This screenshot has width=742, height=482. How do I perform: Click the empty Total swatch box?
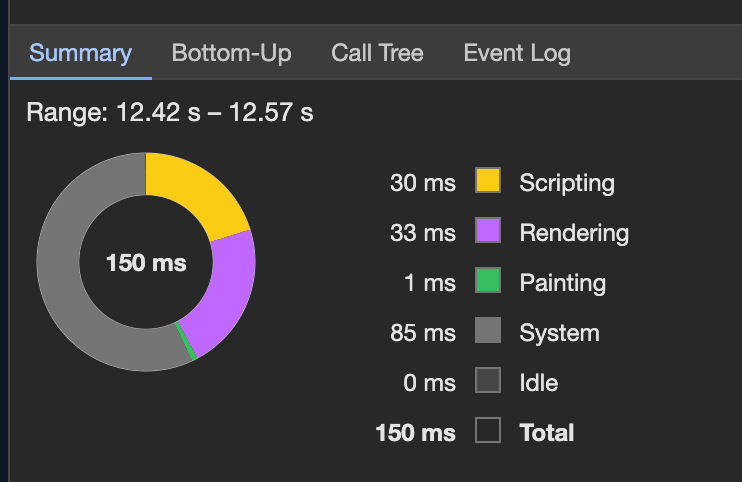[x=488, y=431]
